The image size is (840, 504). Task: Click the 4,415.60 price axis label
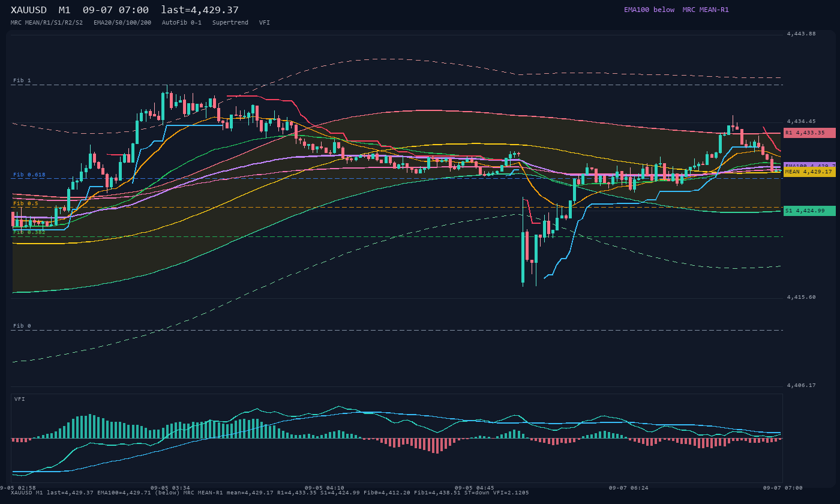pos(801,297)
